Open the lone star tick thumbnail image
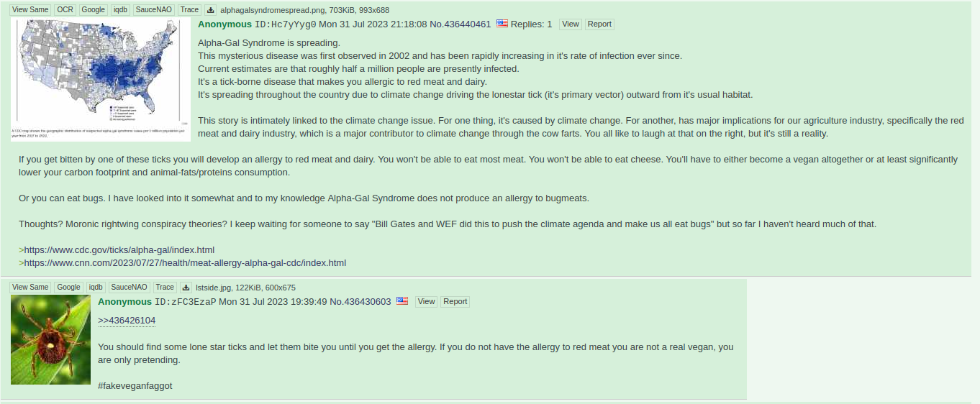Image resolution: width=980 pixels, height=404 pixels. [x=50, y=339]
